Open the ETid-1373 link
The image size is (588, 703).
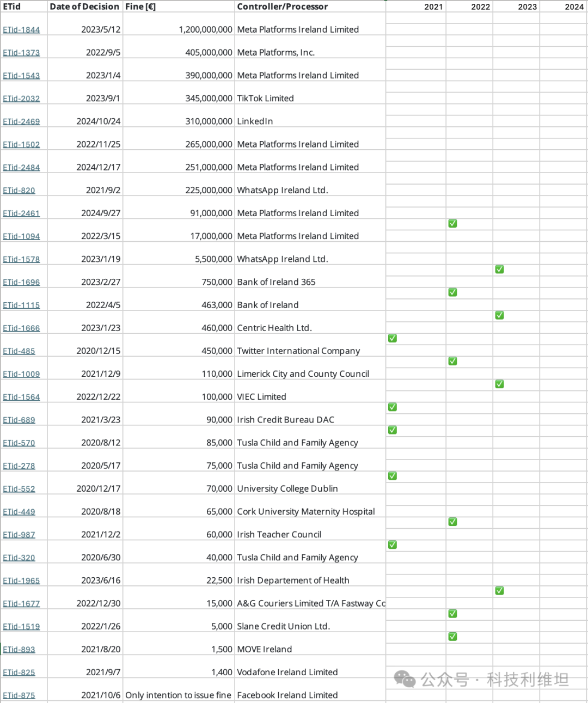click(x=21, y=52)
